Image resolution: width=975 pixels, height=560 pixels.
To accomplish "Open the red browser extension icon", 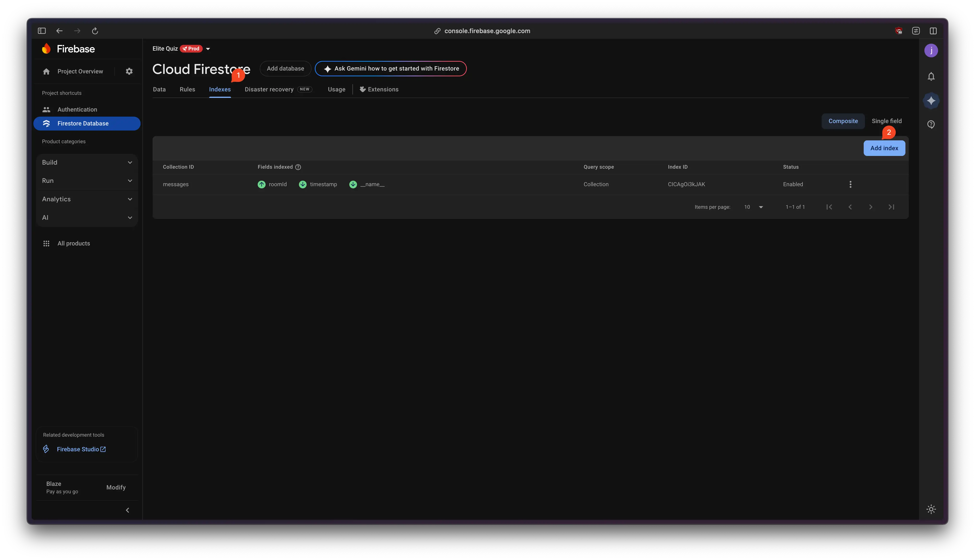I will pyautogui.click(x=898, y=31).
